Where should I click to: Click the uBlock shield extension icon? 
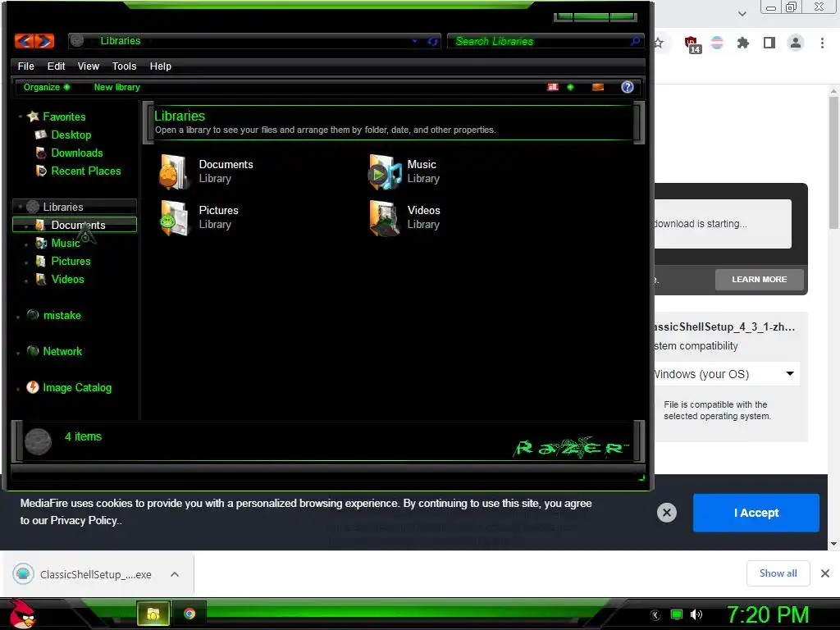692,43
